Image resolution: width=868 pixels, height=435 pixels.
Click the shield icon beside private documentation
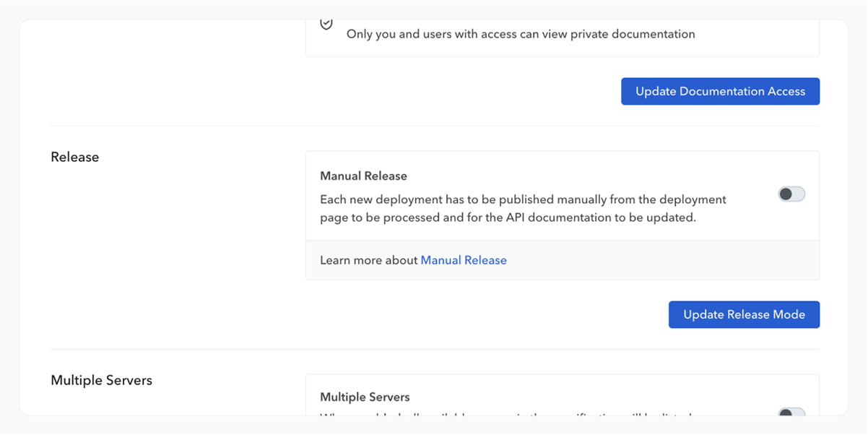click(x=326, y=24)
